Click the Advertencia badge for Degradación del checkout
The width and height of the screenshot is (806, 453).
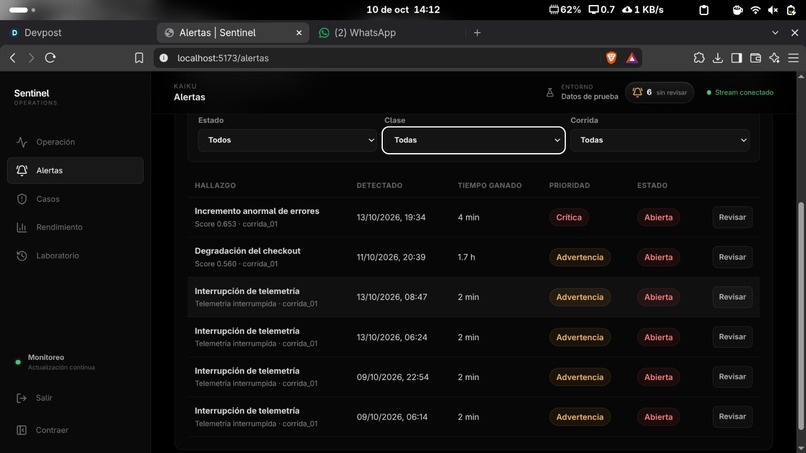pyautogui.click(x=580, y=257)
